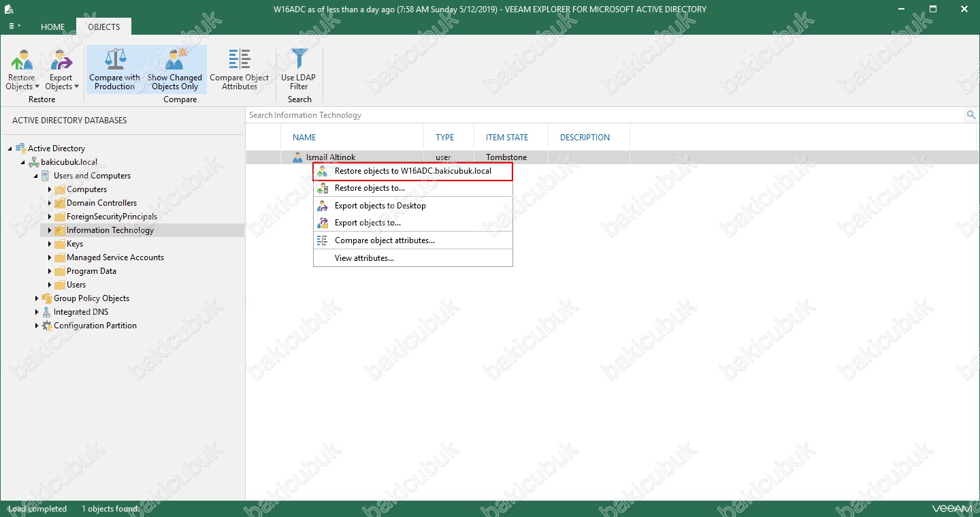Expand the Domain Controllers folder
The image size is (980, 517).
50,203
